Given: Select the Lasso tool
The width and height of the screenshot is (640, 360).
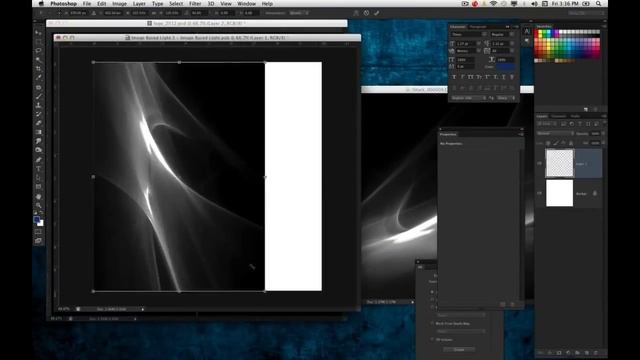Looking at the screenshot, I should click(38, 51).
